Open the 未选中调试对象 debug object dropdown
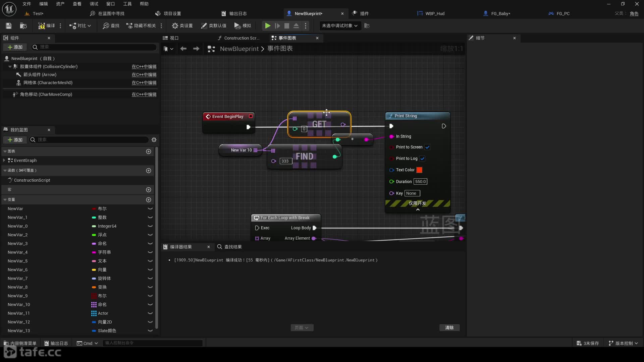The height and width of the screenshot is (362, 644). [x=340, y=26]
